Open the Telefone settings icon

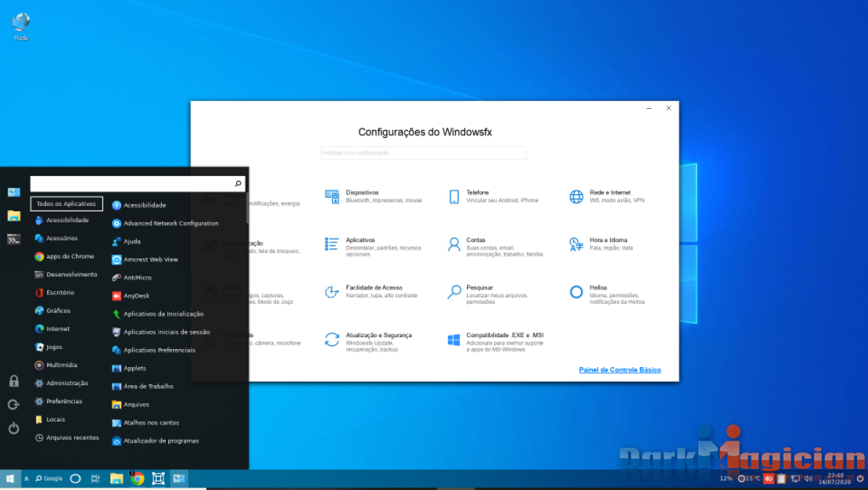tap(454, 196)
